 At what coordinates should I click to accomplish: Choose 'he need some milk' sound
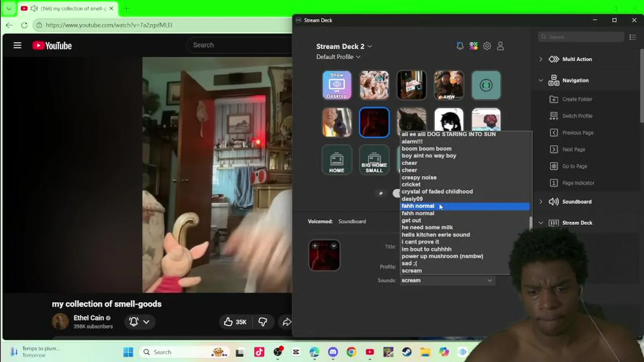(x=427, y=227)
